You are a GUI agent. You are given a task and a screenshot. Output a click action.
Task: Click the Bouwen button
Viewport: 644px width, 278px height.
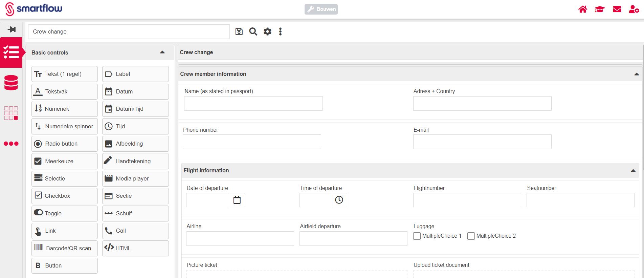321,9
